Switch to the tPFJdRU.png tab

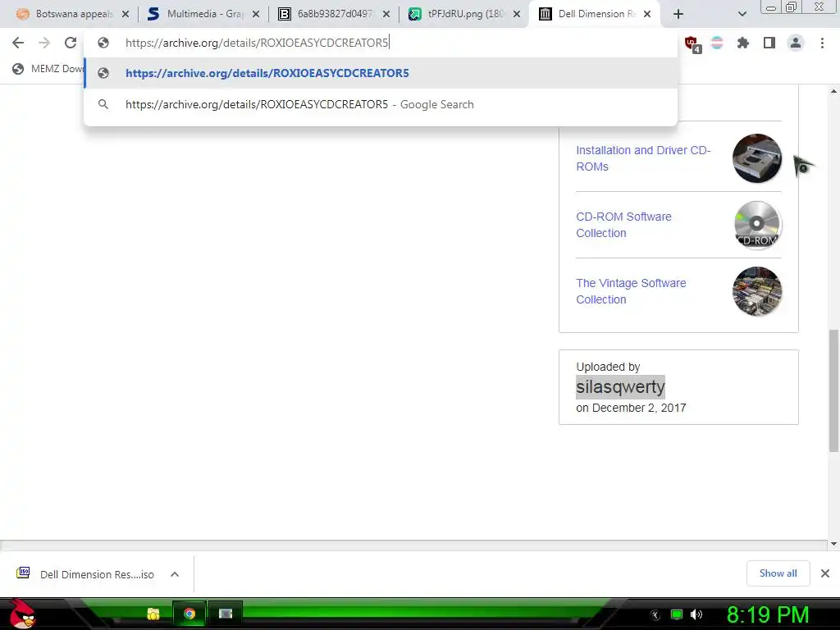tap(464, 14)
